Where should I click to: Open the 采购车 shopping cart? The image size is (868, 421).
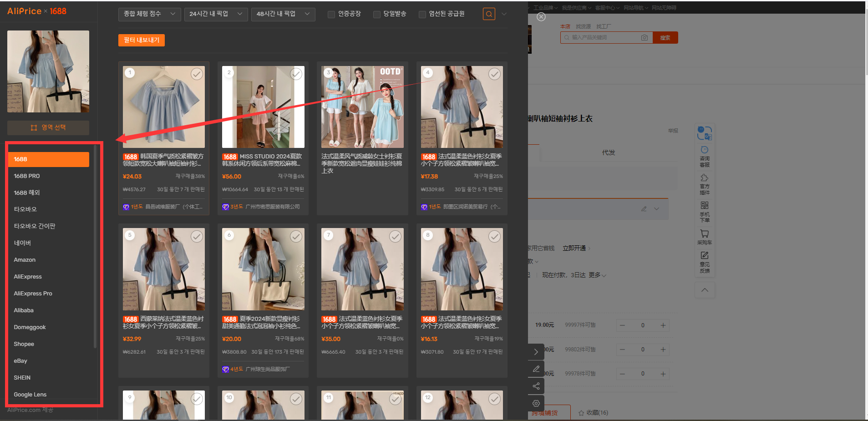coord(705,237)
